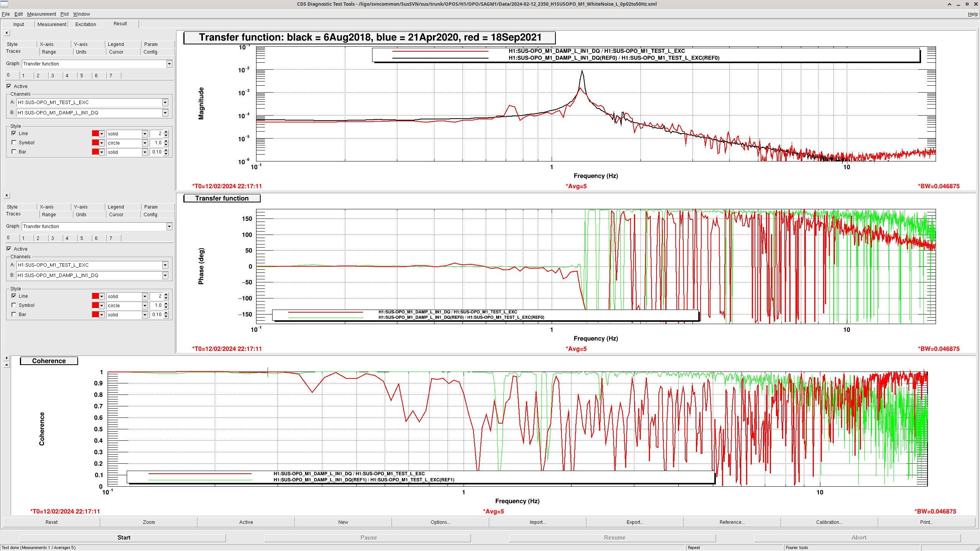The height and width of the screenshot is (551, 980).
Task: Open the Measurement menu
Action: [x=41, y=14]
